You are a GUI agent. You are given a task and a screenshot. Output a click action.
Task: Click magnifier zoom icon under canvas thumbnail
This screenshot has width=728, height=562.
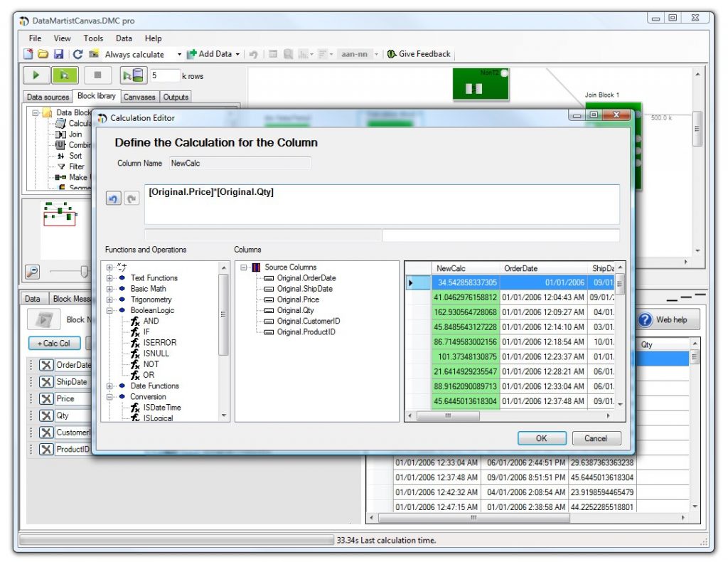click(x=33, y=272)
